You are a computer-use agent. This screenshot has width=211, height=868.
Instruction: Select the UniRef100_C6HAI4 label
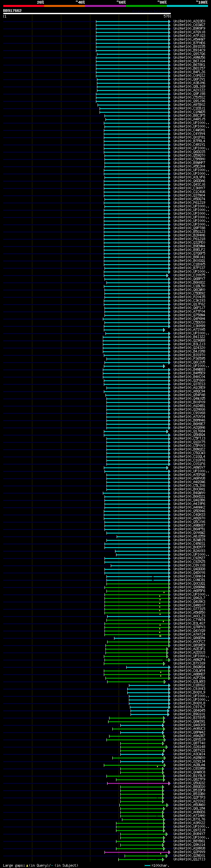pyautogui.click(x=189, y=576)
